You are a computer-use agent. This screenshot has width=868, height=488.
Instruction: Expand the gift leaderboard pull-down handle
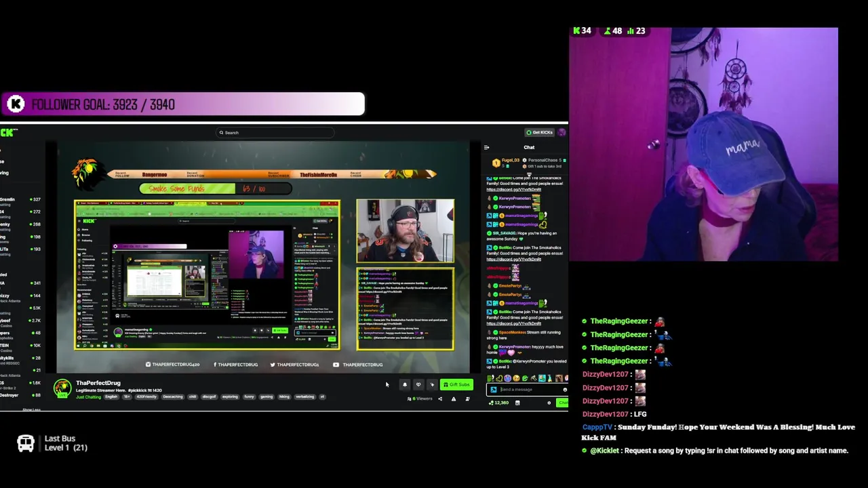point(529,174)
